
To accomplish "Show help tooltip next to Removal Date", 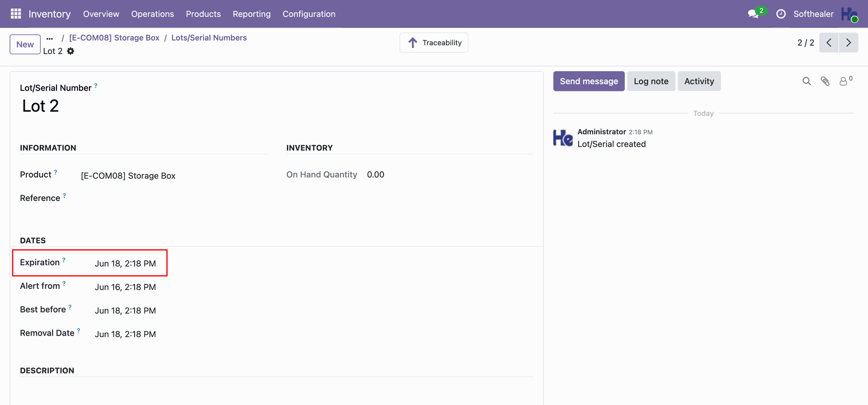I will pos(79,331).
